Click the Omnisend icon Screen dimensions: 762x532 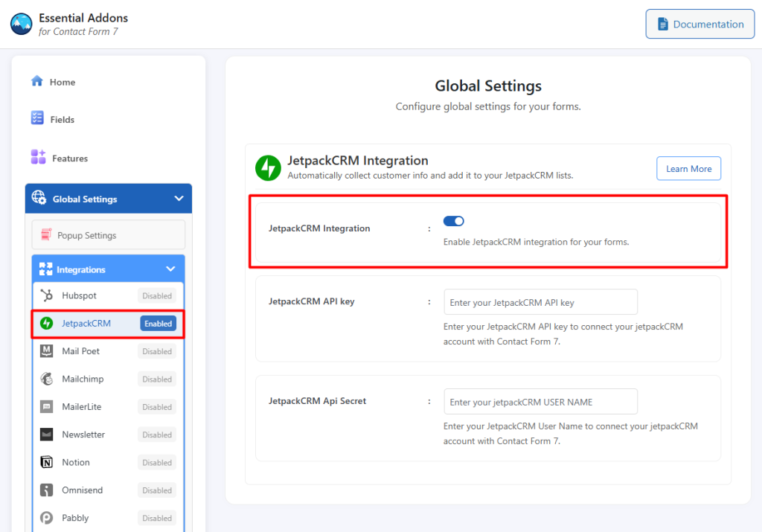(47, 490)
